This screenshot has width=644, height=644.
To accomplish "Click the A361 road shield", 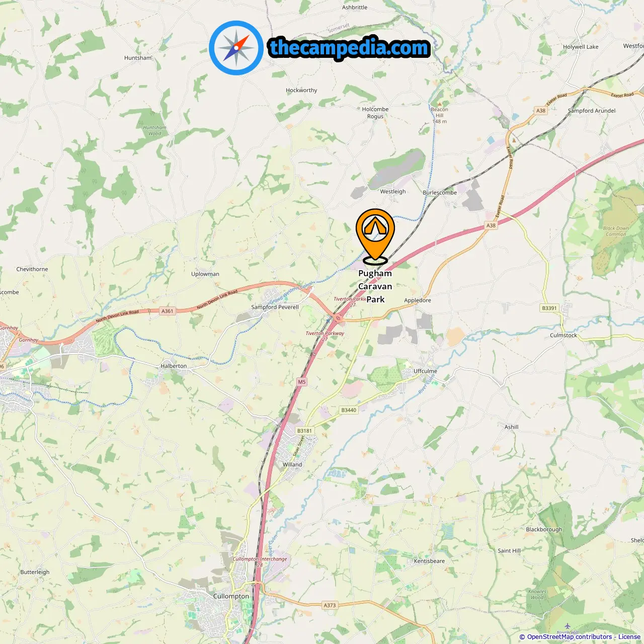I will [x=168, y=311].
